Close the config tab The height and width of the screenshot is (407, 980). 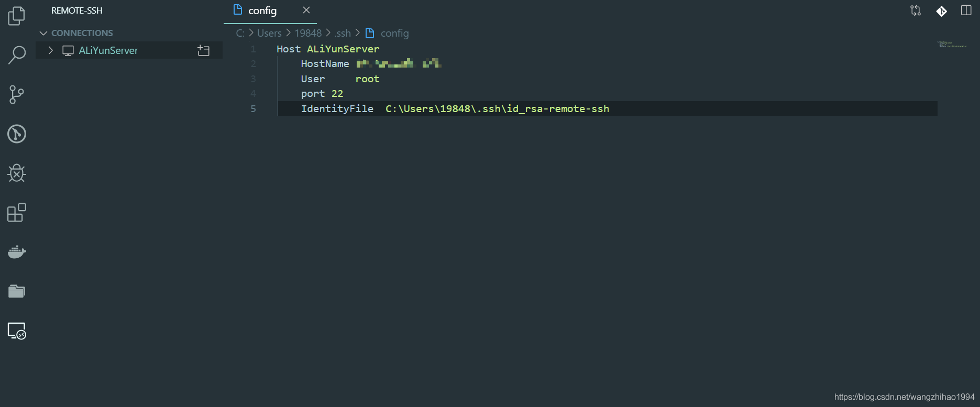click(x=306, y=10)
